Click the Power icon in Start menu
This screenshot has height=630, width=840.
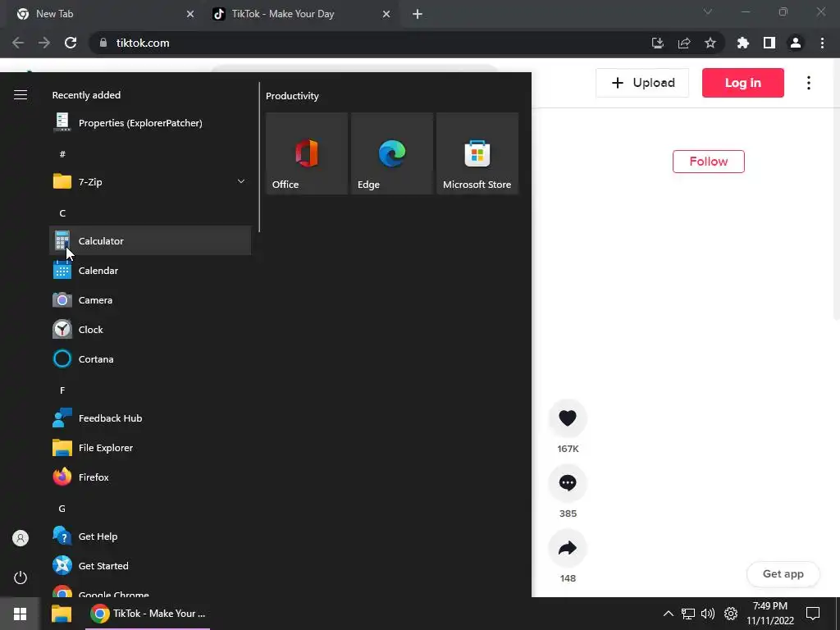(21, 577)
